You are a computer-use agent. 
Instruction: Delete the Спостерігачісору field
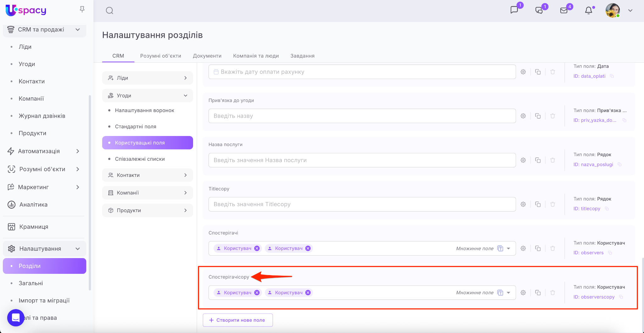(x=552, y=293)
